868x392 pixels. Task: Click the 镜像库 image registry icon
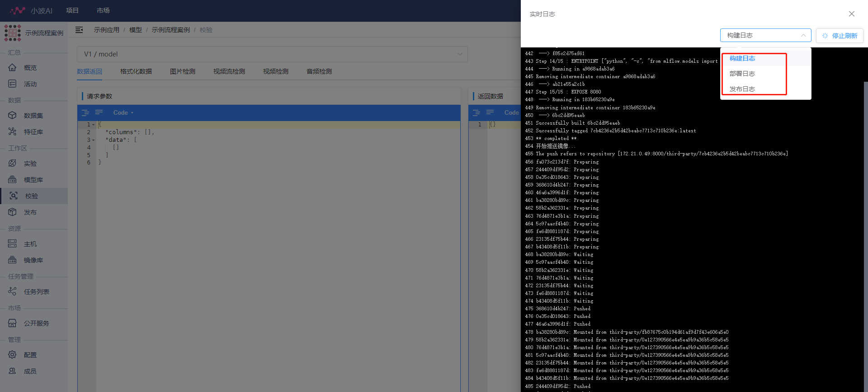(12, 260)
